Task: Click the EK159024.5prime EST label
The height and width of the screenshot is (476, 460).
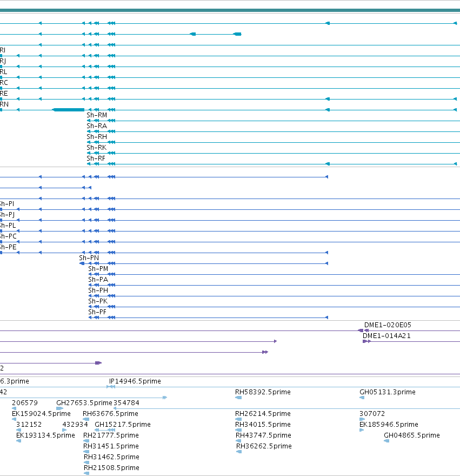Action: [x=41, y=413]
